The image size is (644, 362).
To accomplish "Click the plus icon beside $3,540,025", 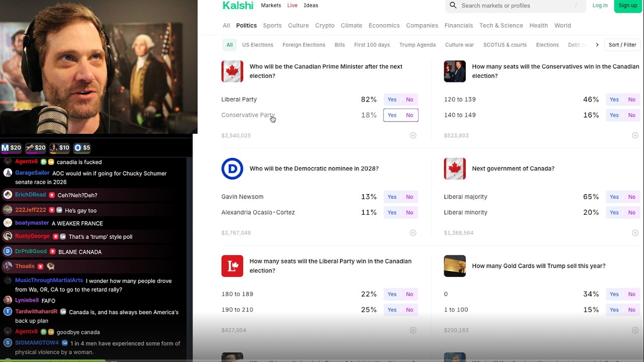I will pos(413,136).
